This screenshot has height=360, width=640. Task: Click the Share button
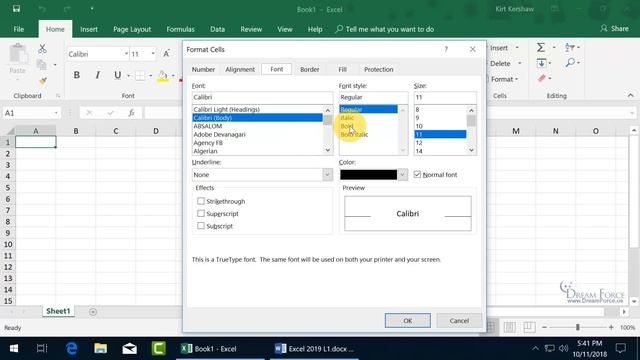615,29
